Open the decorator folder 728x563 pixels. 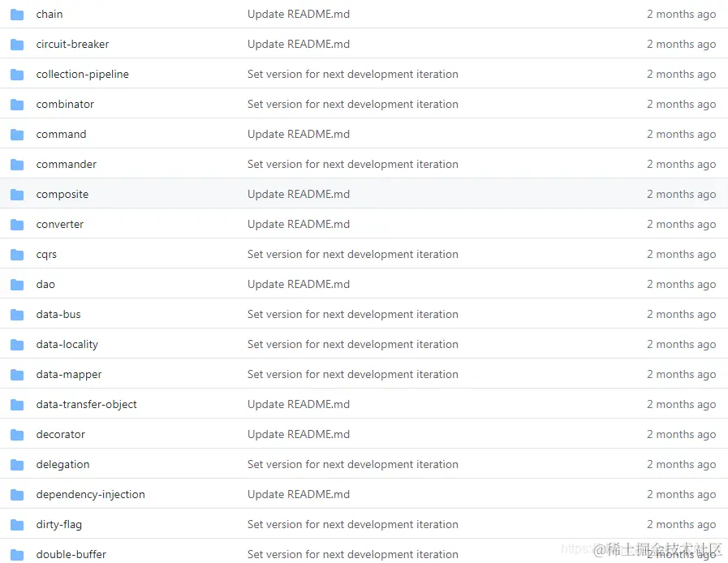61,435
